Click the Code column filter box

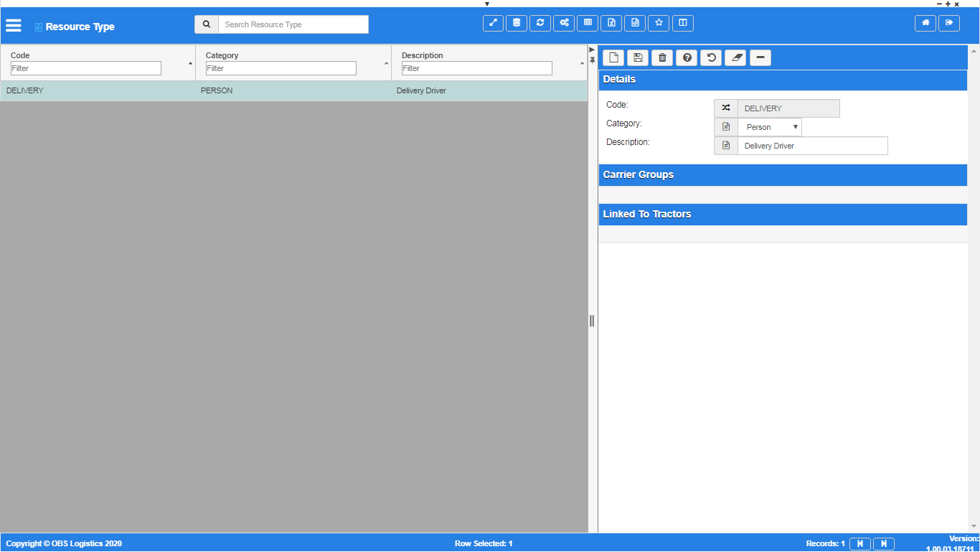coord(86,68)
